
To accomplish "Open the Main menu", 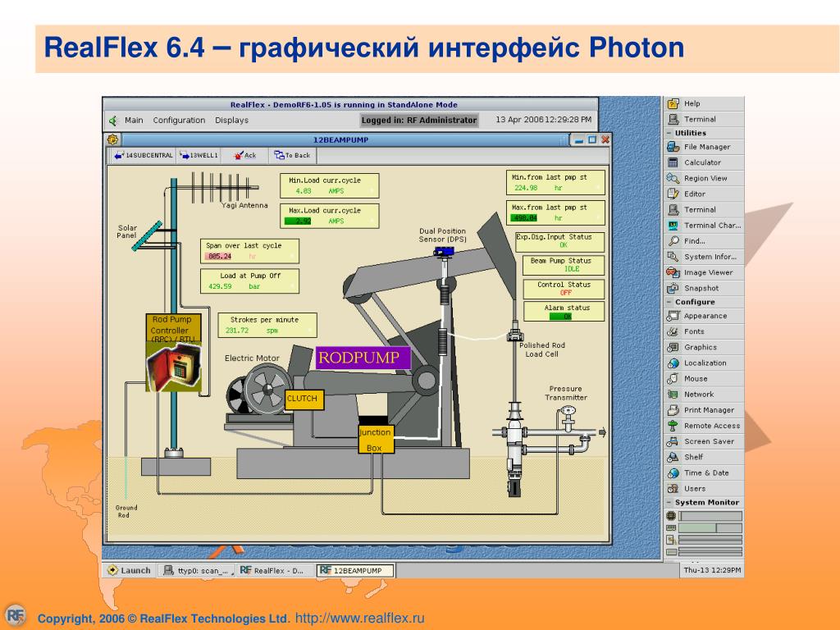I will pos(134,121).
